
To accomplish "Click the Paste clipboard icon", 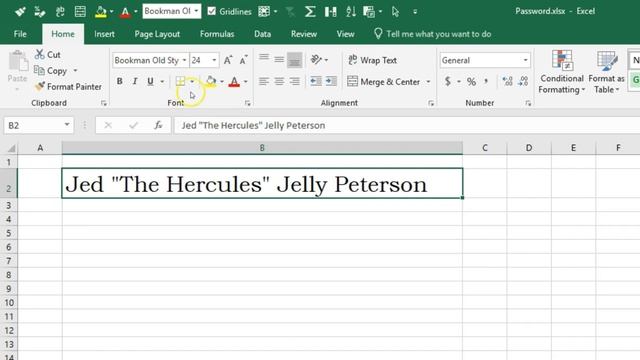I will coord(18,62).
